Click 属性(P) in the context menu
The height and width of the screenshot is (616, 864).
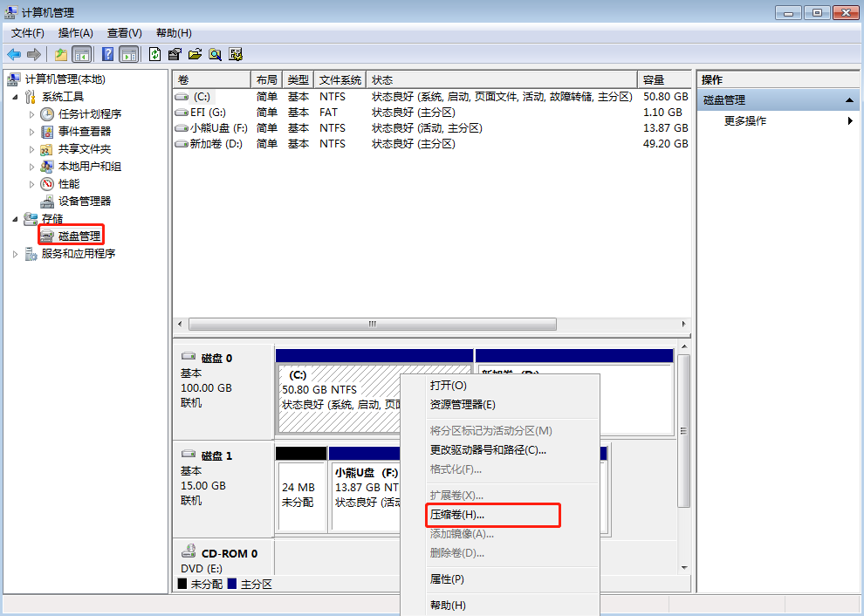pyautogui.click(x=447, y=579)
